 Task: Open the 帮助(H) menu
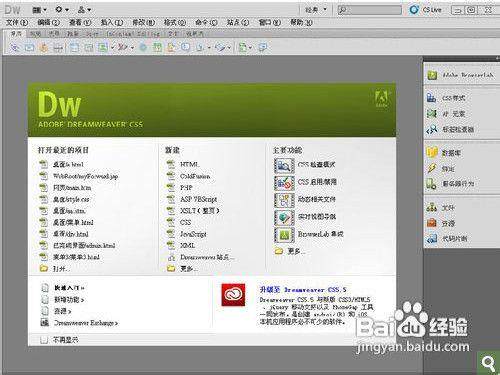coord(301,22)
